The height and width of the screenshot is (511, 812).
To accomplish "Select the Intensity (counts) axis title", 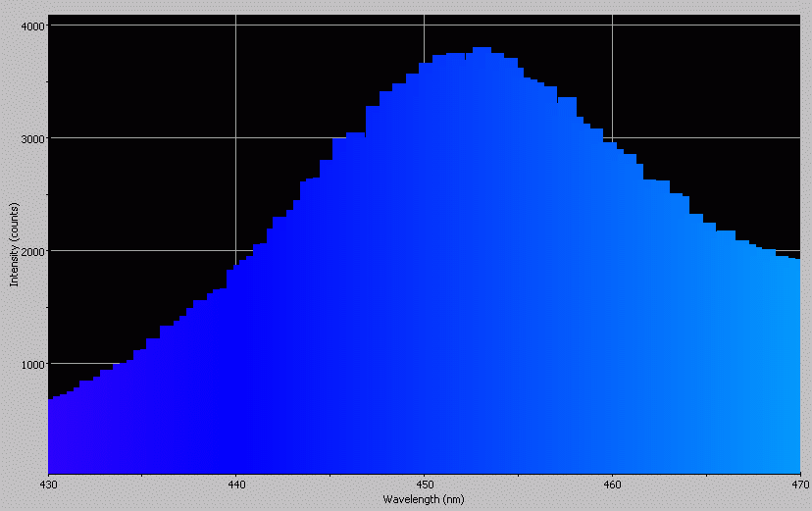I will click(14, 244).
